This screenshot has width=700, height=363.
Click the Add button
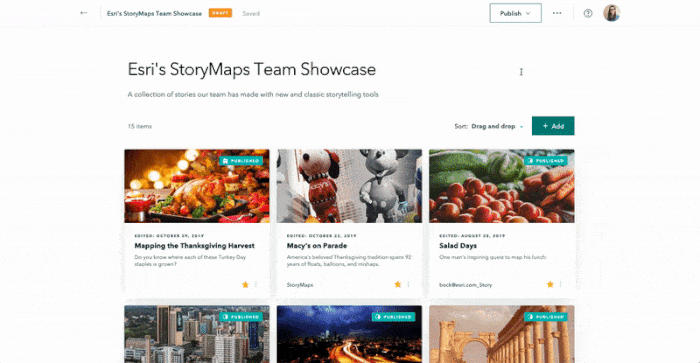[x=553, y=126]
